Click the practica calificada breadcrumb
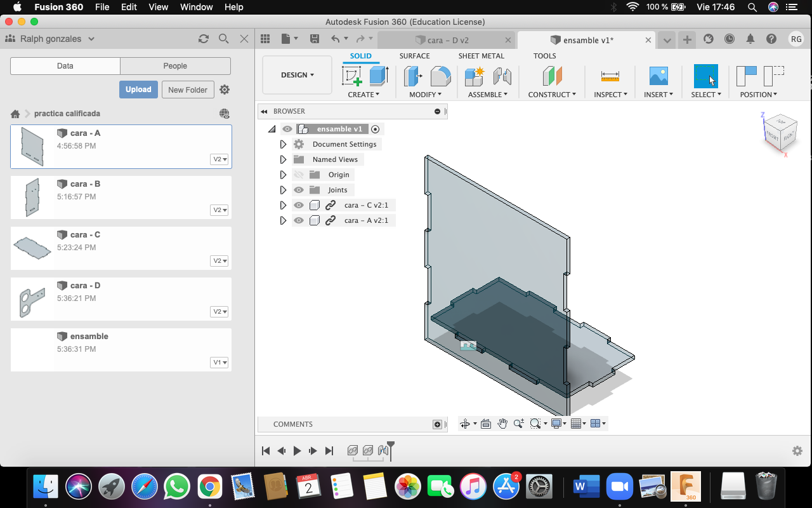The image size is (812, 508). pos(67,114)
